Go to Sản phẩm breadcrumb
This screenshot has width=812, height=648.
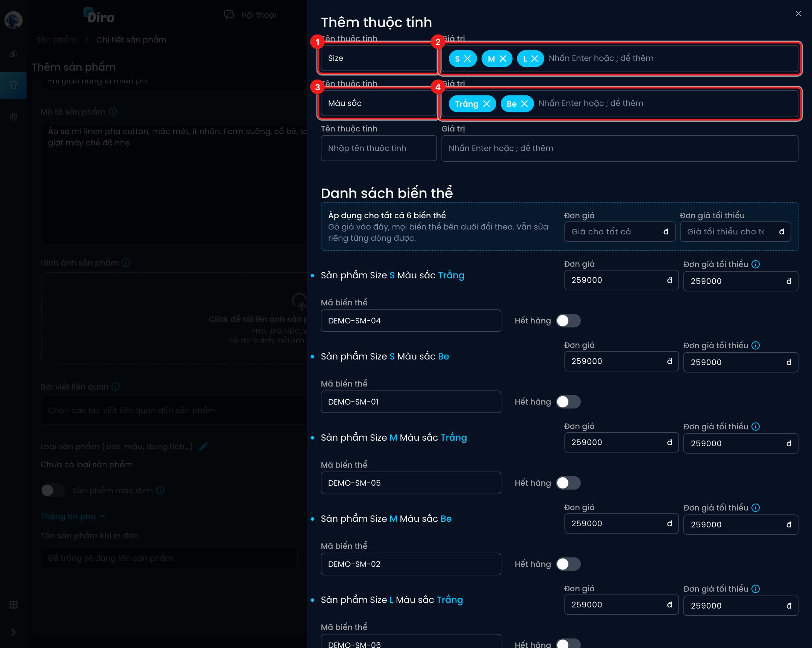coord(56,39)
